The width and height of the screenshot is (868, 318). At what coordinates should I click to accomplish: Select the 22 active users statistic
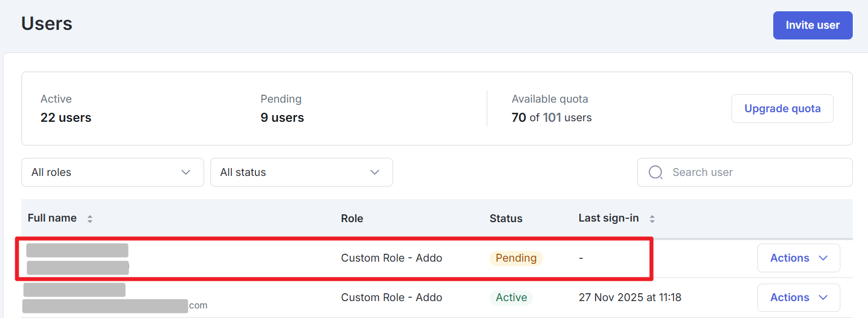point(65,117)
